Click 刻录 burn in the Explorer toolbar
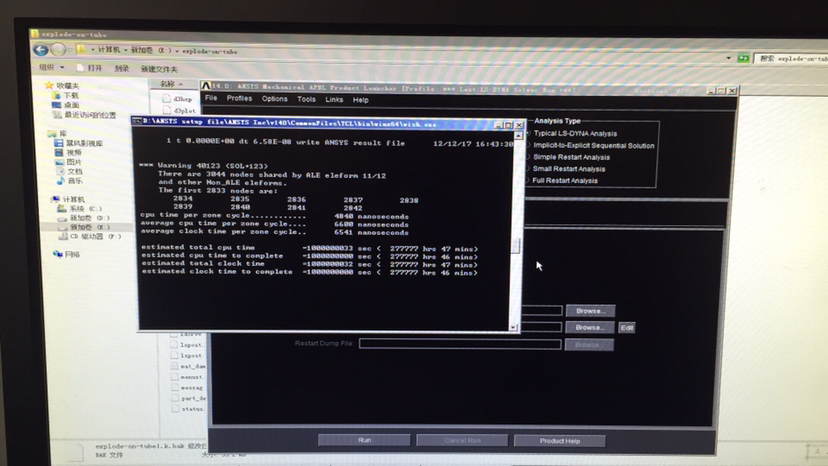The width and height of the screenshot is (828, 466). 122,68
